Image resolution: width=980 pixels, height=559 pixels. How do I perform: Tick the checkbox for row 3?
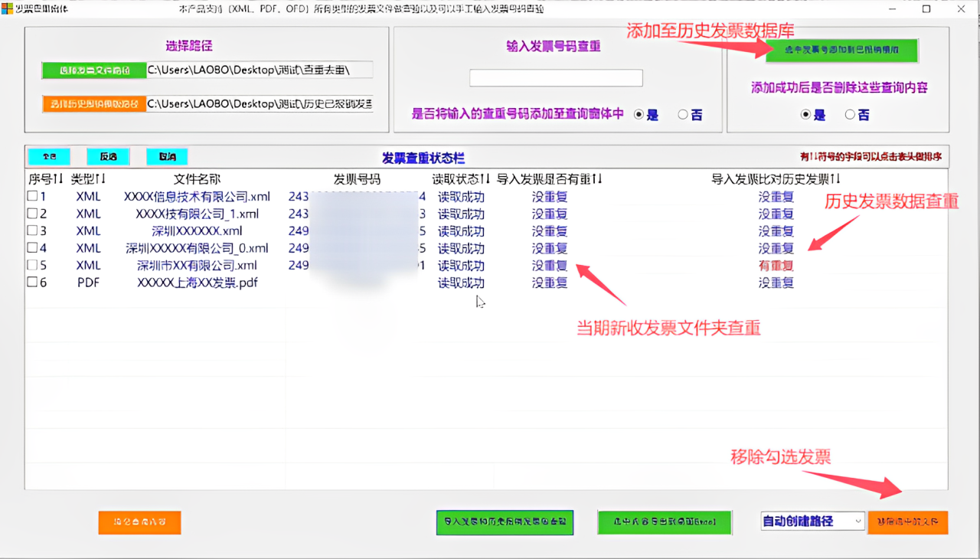pos(33,230)
